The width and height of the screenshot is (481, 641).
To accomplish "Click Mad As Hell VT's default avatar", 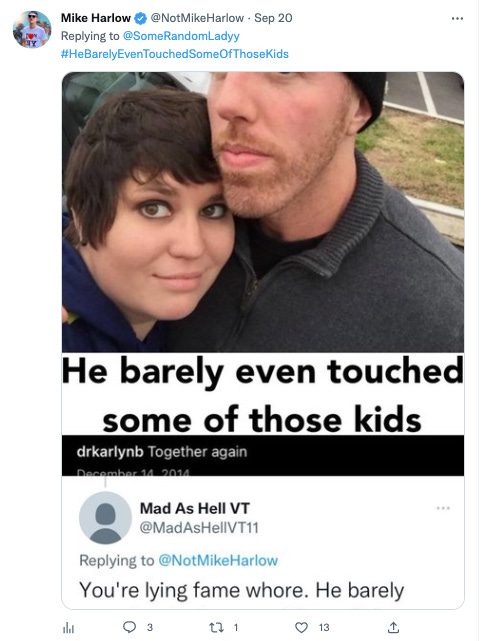I will tap(105, 518).
